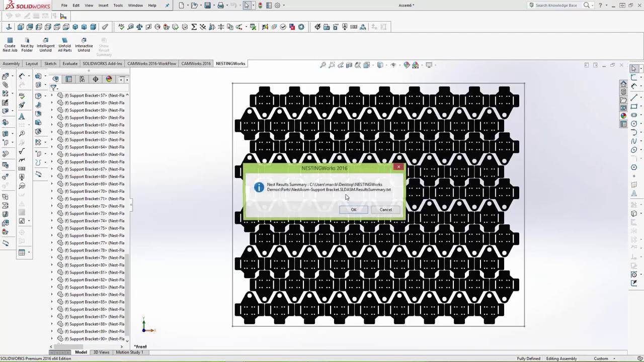Open the Options gear icon
This screenshot has width=644, height=362.
277,6
